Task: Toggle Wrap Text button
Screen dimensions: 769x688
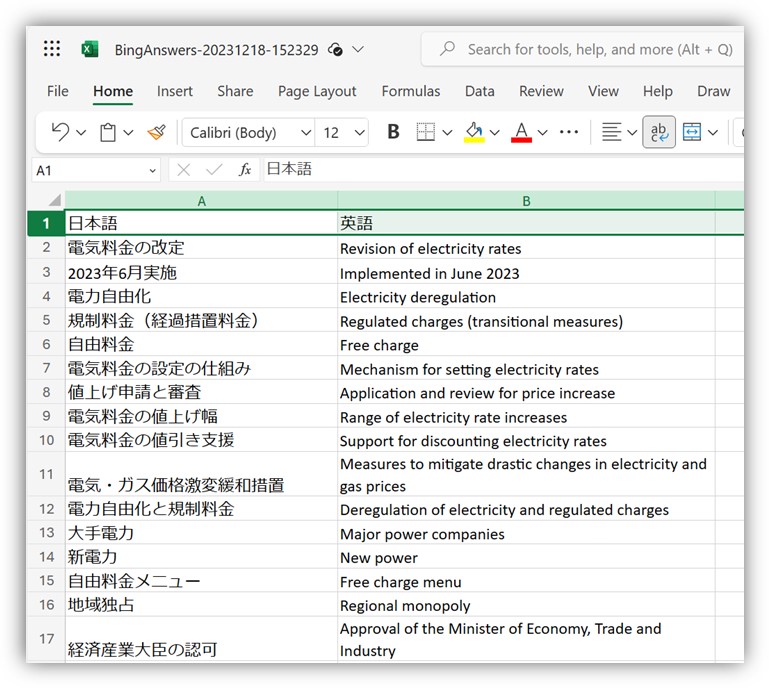Action: (x=659, y=132)
